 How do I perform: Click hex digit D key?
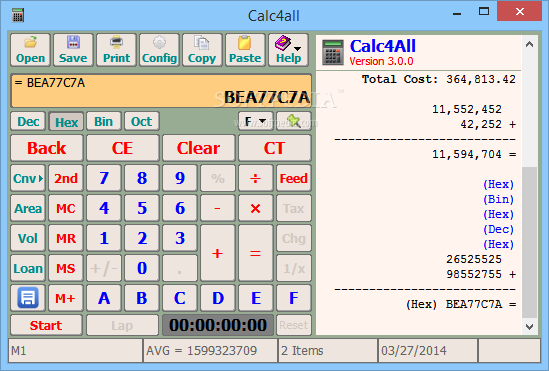pyautogui.click(x=218, y=298)
